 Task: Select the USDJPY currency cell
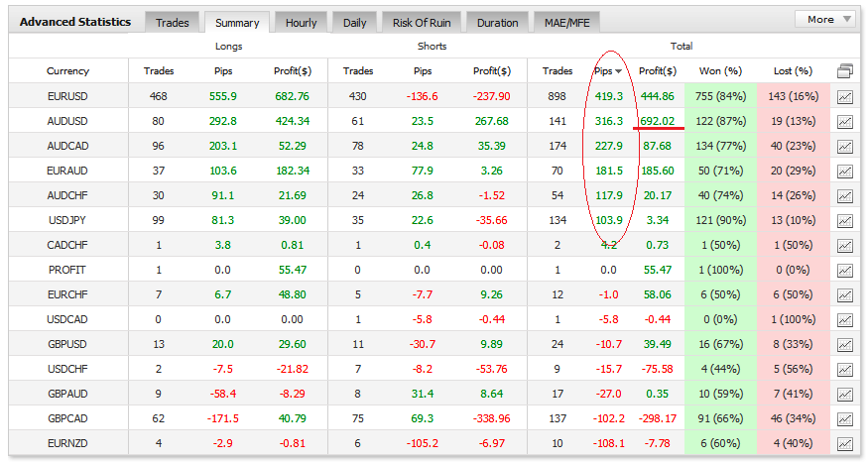tap(67, 220)
